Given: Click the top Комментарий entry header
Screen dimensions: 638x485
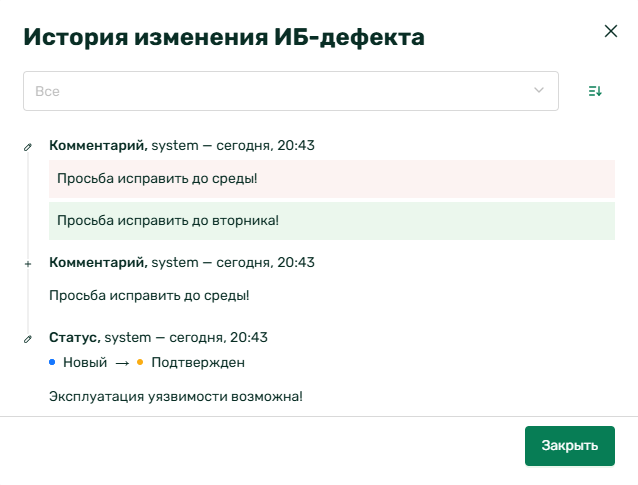Looking at the screenshot, I should click(181, 145).
